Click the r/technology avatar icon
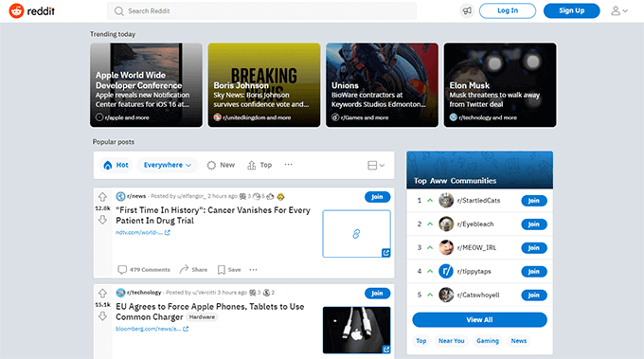Image resolution: width=644 pixels, height=359 pixels. (x=120, y=293)
